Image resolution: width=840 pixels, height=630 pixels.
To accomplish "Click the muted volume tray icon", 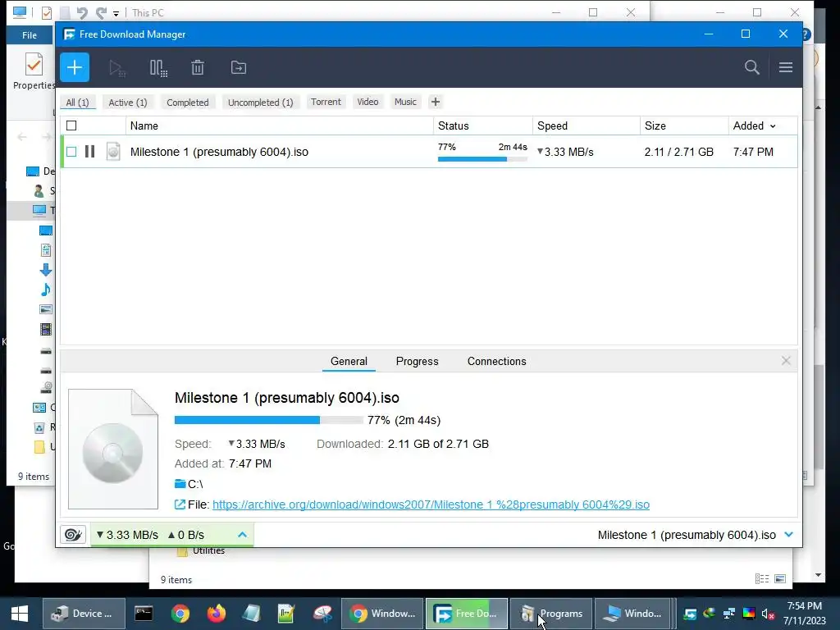I will pyautogui.click(x=768, y=614).
